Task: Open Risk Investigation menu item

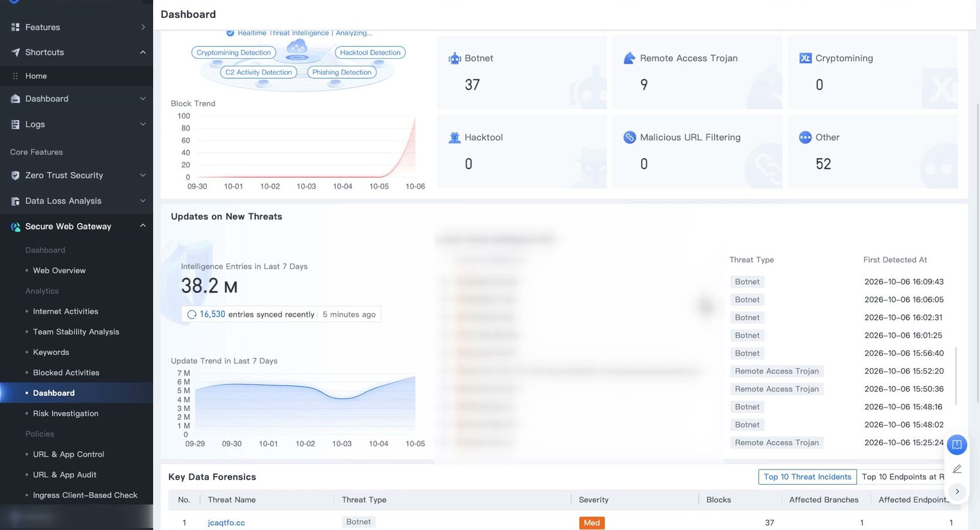Action: (x=66, y=414)
